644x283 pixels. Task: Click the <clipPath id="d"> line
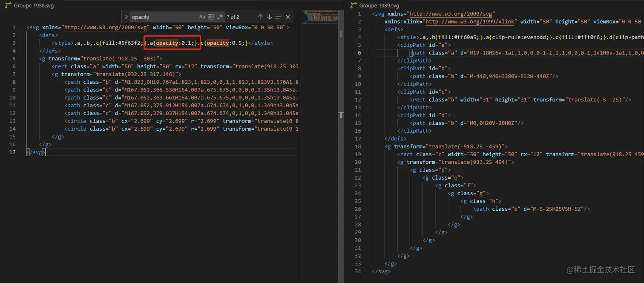click(424, 115)
